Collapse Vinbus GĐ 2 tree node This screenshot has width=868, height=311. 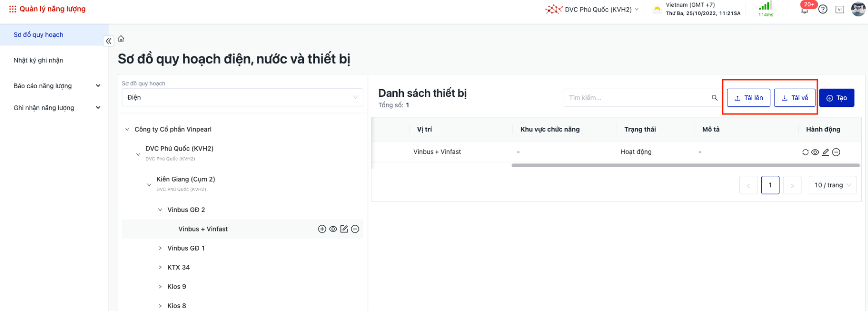point(160,210)
